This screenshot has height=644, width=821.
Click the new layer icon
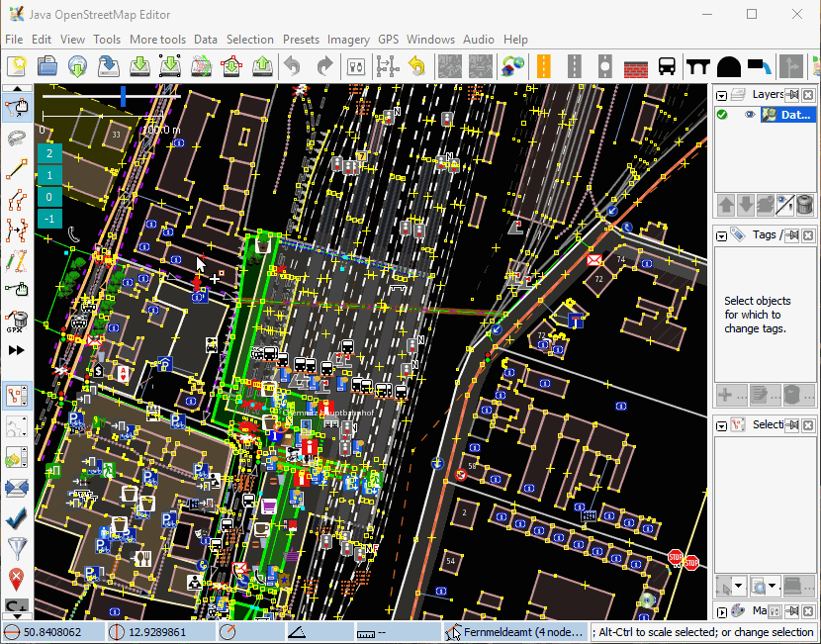click(16, 66)
